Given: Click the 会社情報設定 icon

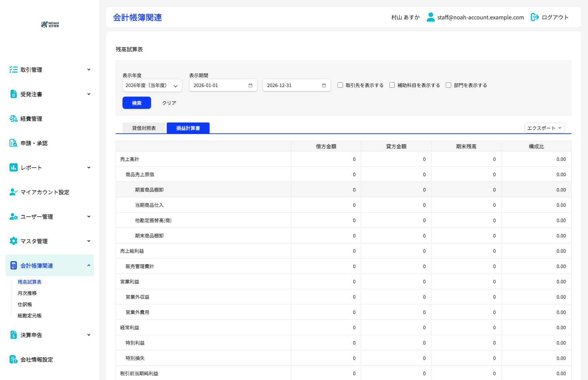Looking at the screenshot, I should tap(14, 359).
